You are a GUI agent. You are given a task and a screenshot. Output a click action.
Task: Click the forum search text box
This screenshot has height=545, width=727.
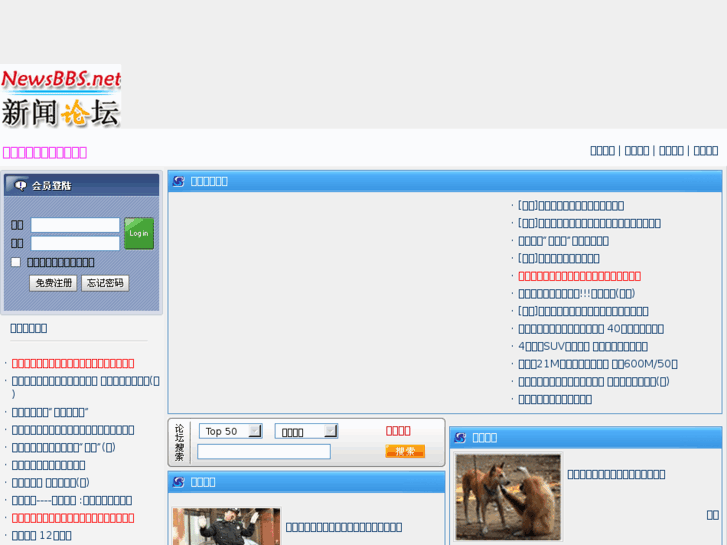click(264, 451)
